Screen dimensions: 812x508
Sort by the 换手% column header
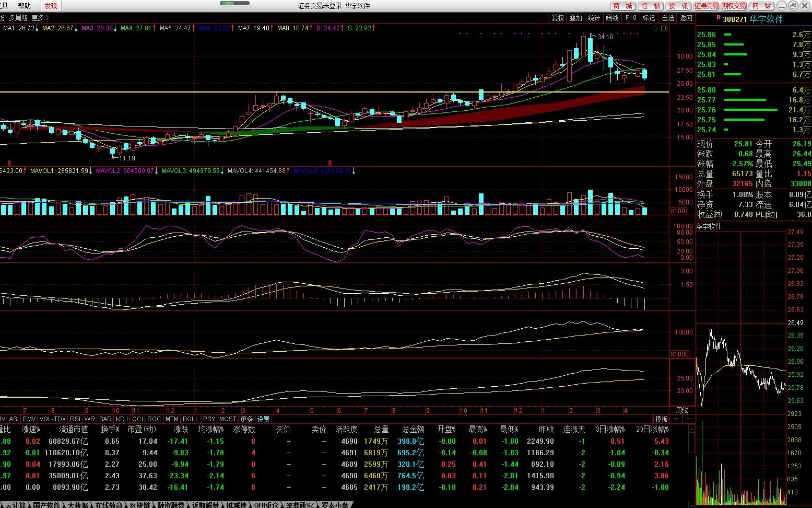tap(110, 430)
